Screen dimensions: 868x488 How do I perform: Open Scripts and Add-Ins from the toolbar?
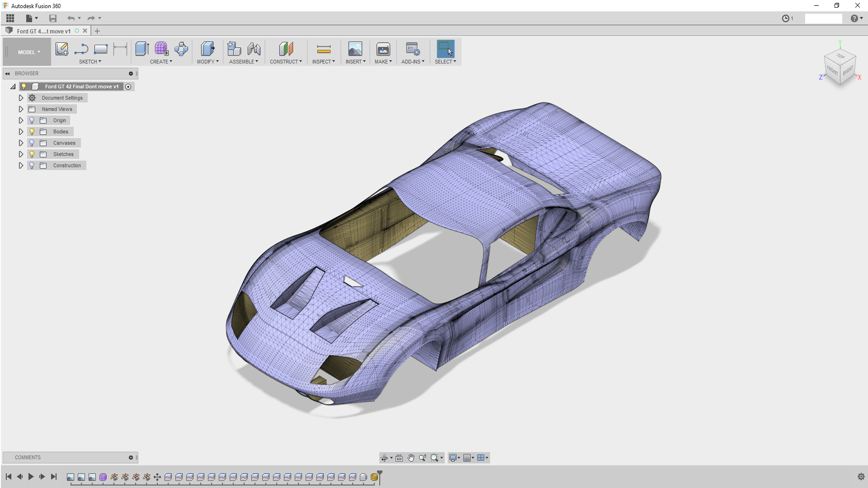412,48
